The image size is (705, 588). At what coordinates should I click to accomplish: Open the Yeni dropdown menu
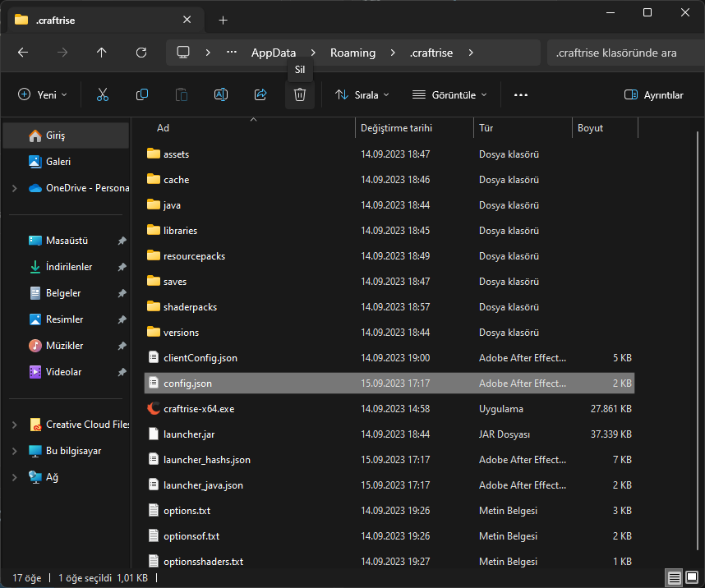coord(43,94)
